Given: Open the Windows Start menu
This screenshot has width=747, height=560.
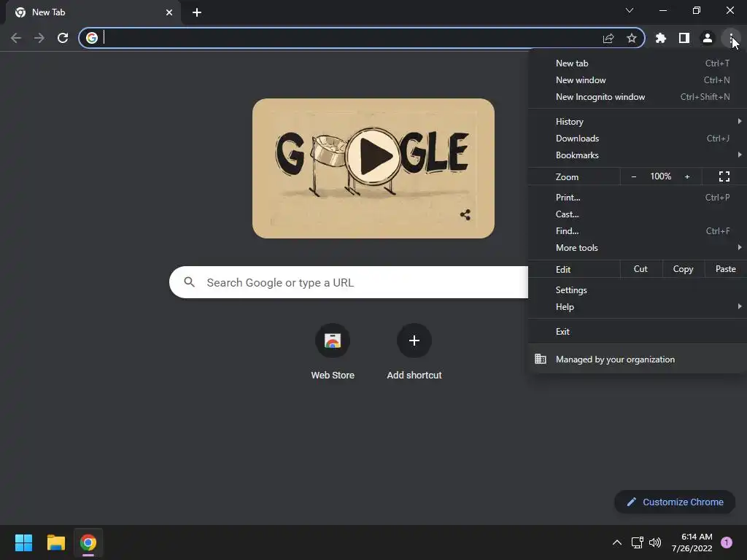Looking at the screenshot, I should pyautogui.click(x=23, y=542).
